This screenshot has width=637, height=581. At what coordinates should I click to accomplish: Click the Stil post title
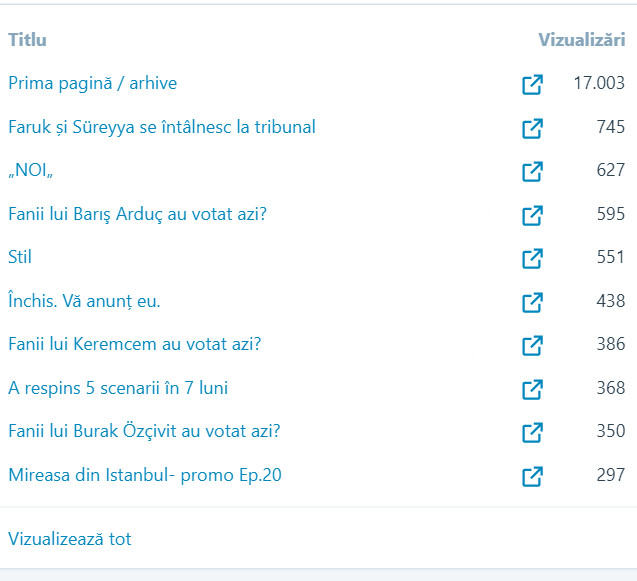point(20,258)
